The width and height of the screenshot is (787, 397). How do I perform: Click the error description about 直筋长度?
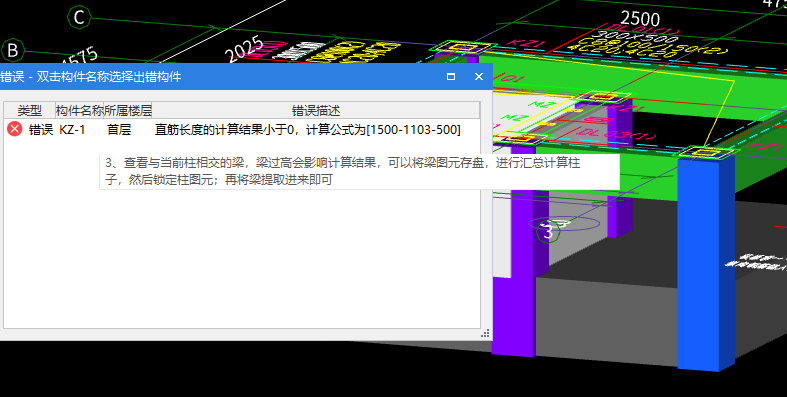point(308,129)
